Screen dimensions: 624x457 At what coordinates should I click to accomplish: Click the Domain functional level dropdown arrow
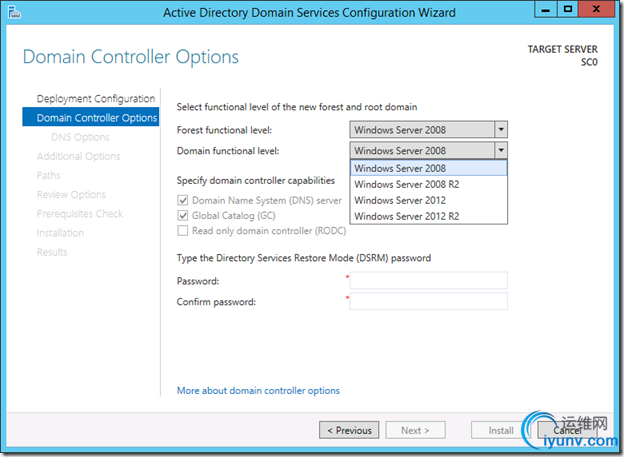tap(501, 150)
